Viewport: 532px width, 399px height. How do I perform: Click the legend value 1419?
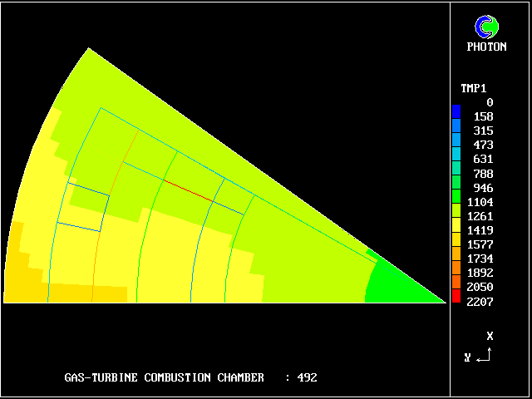(x=482, y=230)
